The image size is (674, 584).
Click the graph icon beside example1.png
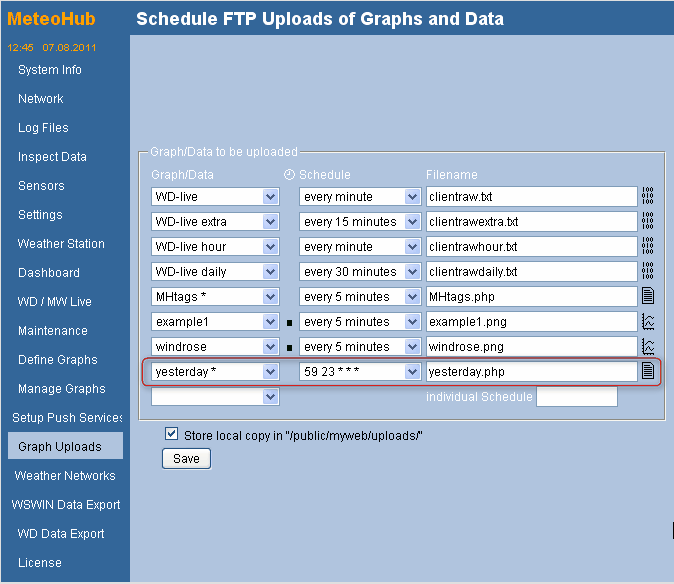[647, 322]
